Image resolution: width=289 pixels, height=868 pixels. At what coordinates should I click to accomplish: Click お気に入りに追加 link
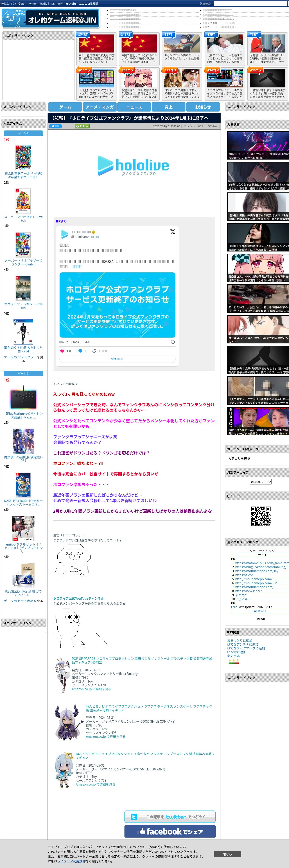pos(239,641)
